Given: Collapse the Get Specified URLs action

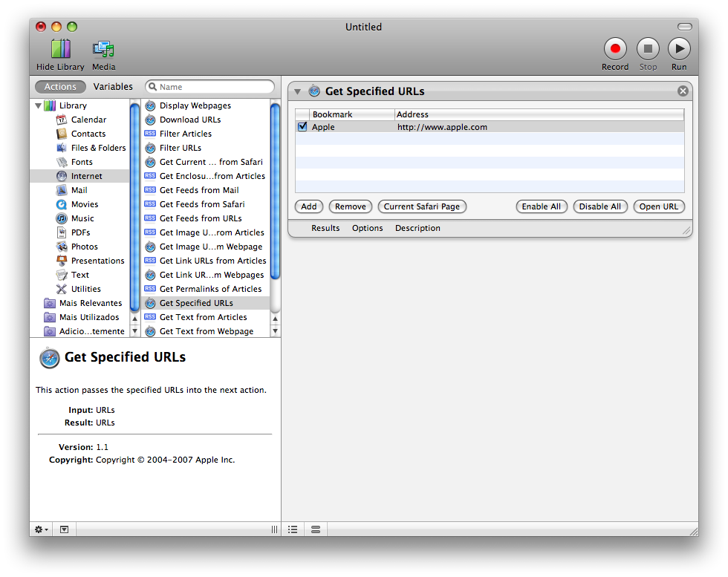Looking at the screenshot, I should pos(297,91).
